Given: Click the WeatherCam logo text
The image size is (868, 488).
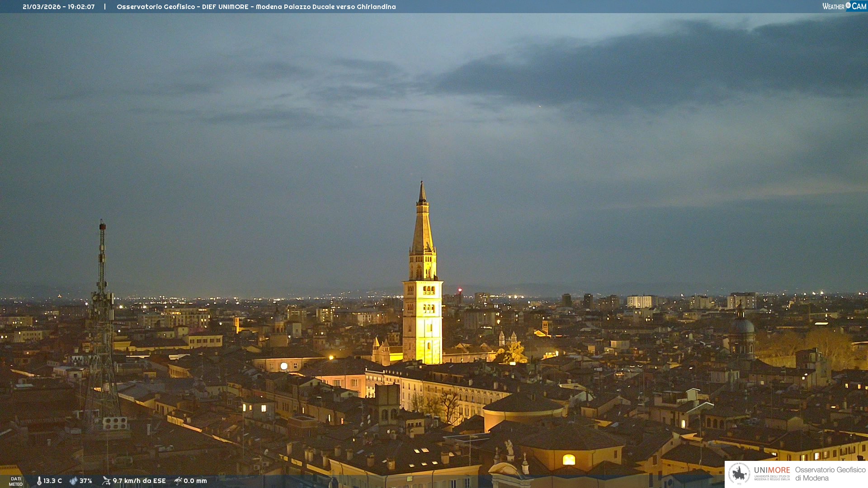Looking at the screenshot, I should pos(844,6).
